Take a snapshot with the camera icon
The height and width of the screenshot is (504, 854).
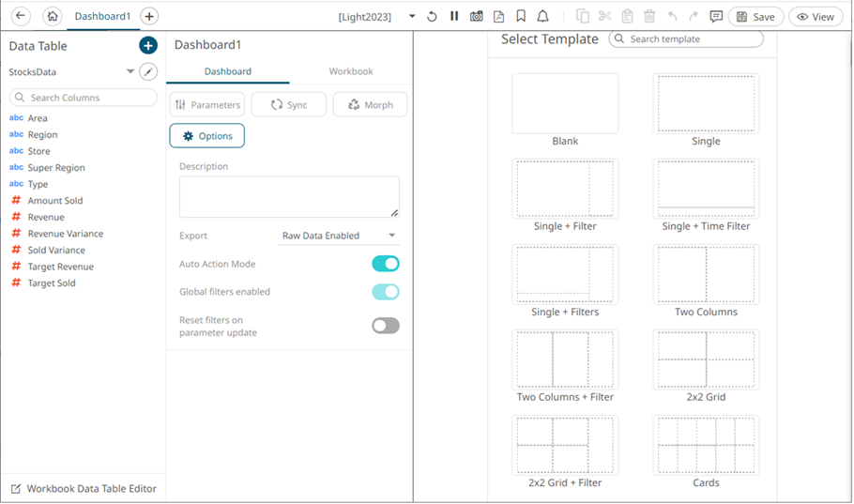tap(477, 16)
